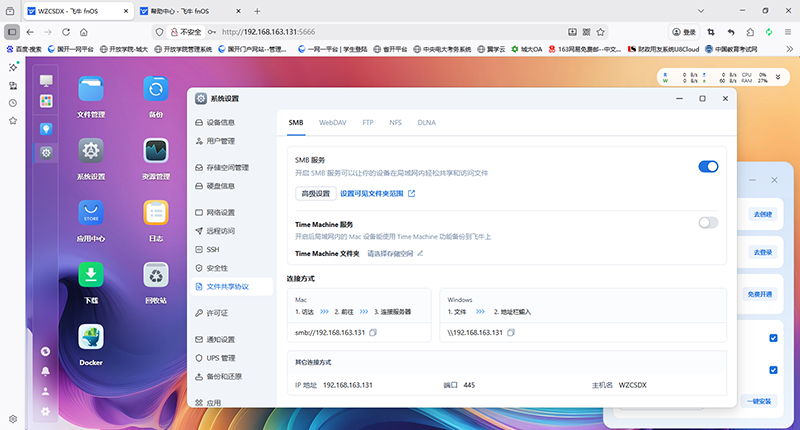Click the browser 登录 button
The height and width of the screenshot is (430, 800).
684,32
